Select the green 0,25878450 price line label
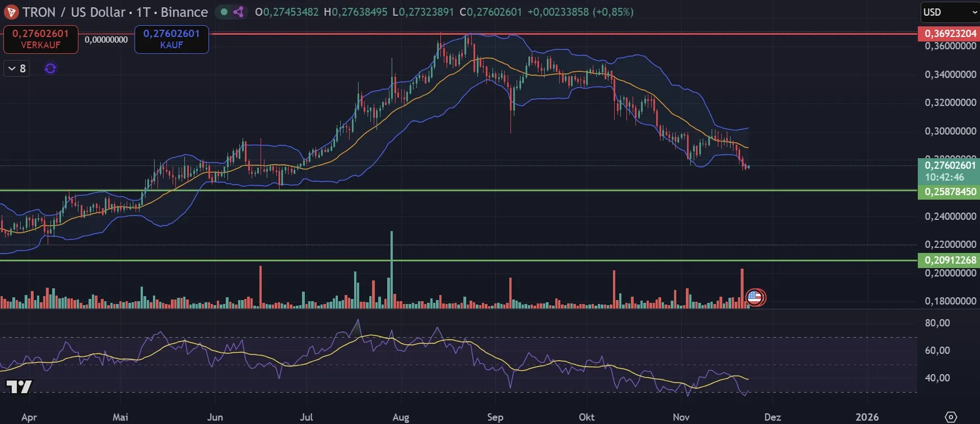Viewport: 980px width, 424px height. (949, 192)
